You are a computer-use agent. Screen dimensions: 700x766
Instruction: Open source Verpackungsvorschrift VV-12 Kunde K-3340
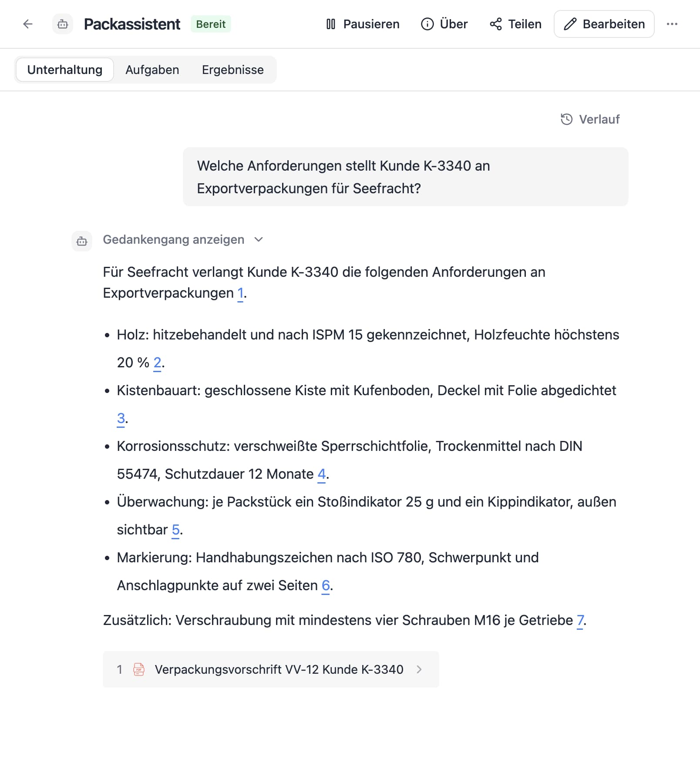[271, 669]
